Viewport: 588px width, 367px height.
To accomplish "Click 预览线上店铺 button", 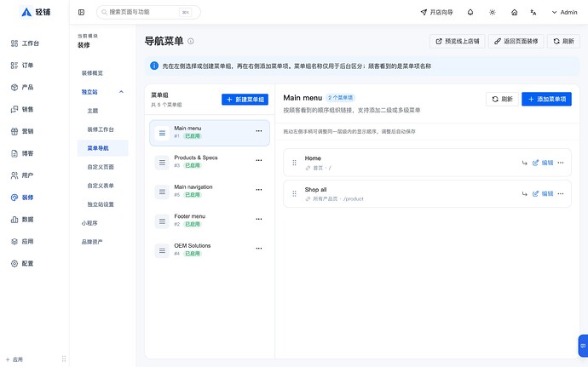I will click(x=457, y=41).
